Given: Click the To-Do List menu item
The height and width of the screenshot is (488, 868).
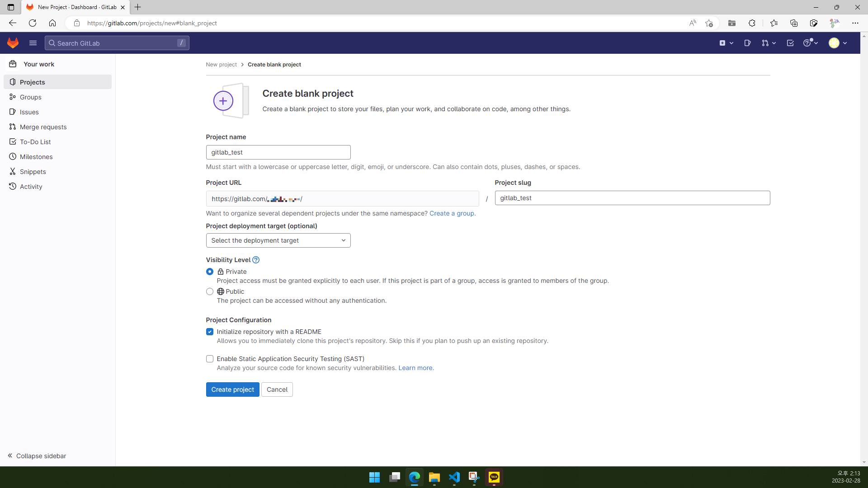Looking at the screenshot, I should point(35,142).
